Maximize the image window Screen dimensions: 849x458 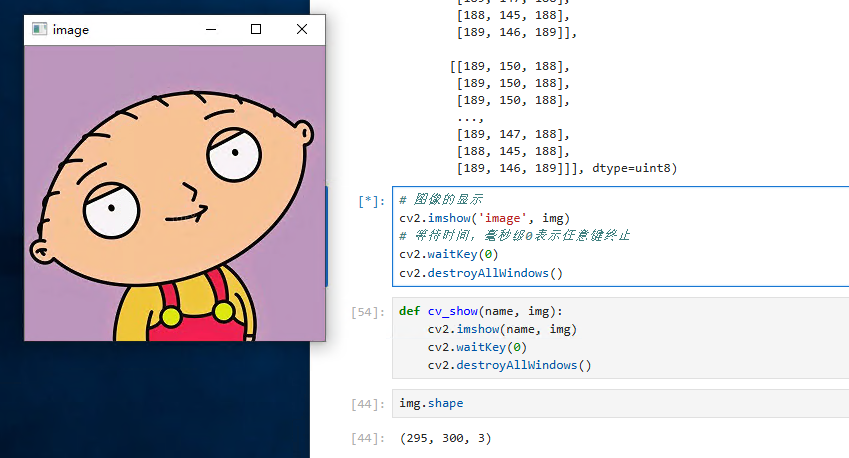pyautogui.click(x=256, y=30)
